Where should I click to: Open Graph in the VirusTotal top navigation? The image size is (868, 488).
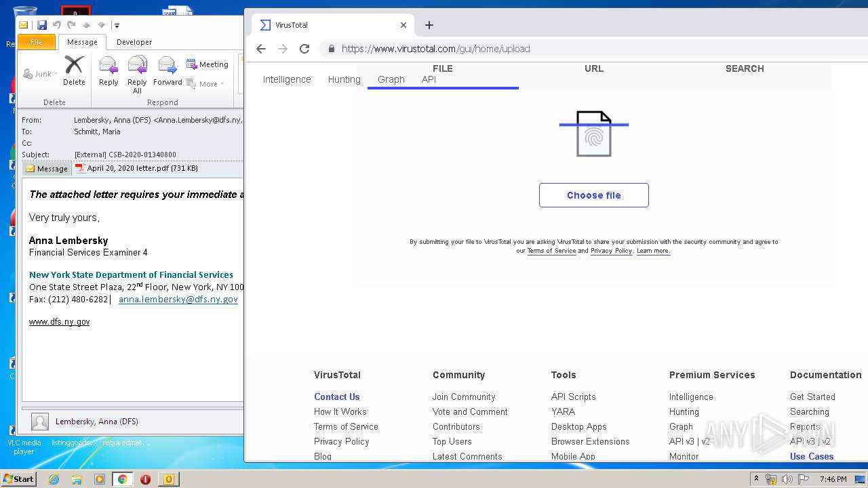tap(391, 79)
